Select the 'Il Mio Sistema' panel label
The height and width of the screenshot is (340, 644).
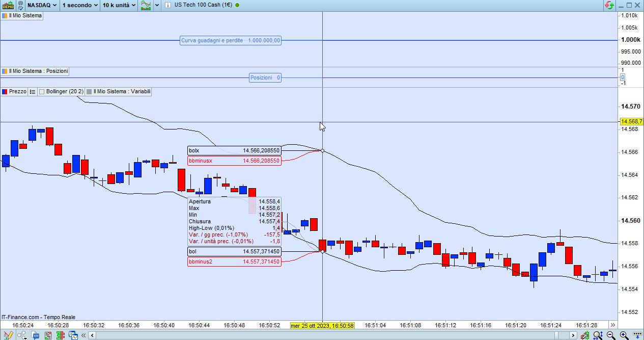point(22,15)
